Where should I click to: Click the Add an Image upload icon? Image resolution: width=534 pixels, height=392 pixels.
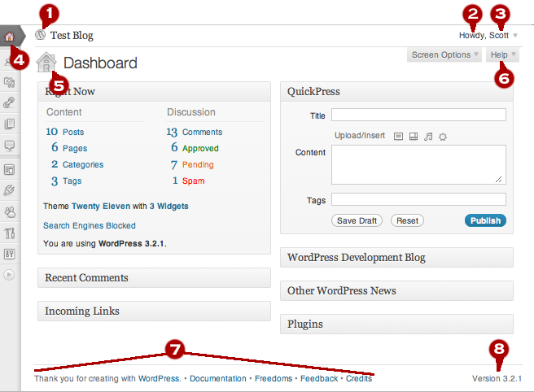click(398, 137)
